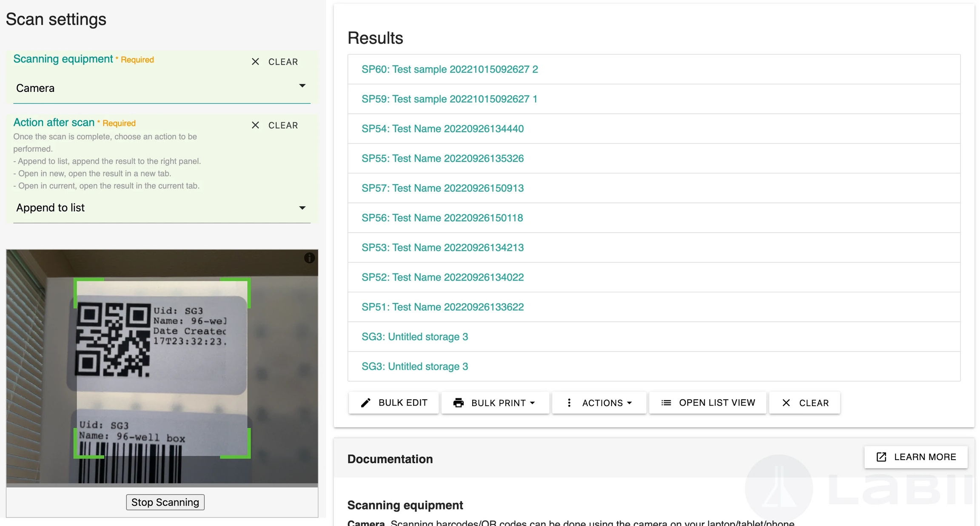Viewport: 980px width, 526px height.
Task: Click the external link icon on Learn More
Action: pos(881,457)
